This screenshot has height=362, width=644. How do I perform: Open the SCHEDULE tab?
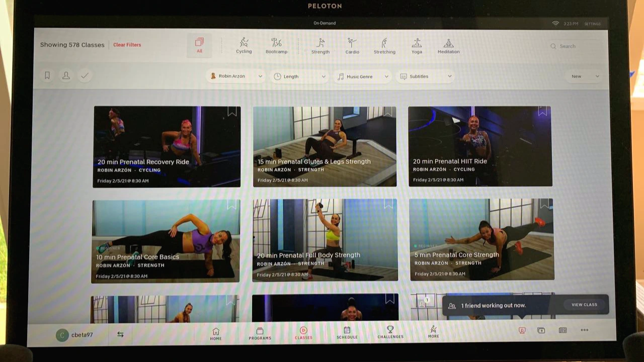click(x=347, y=333)
